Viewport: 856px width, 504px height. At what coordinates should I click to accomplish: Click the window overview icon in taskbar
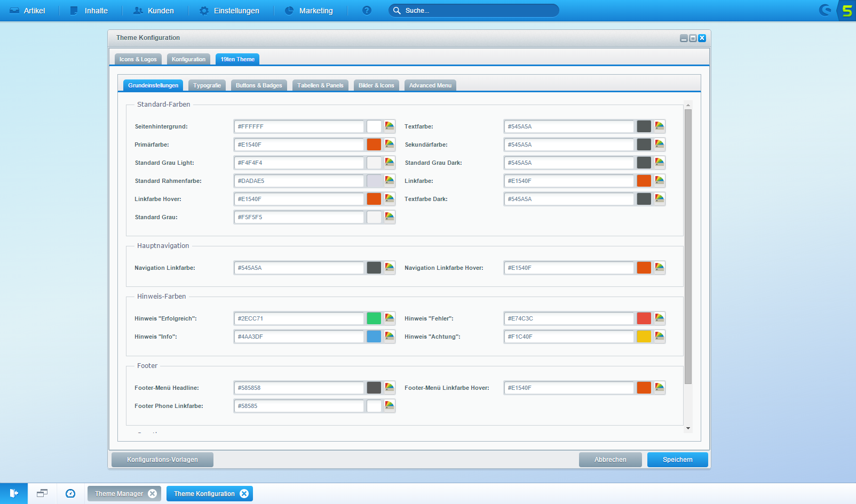[42, 493]
